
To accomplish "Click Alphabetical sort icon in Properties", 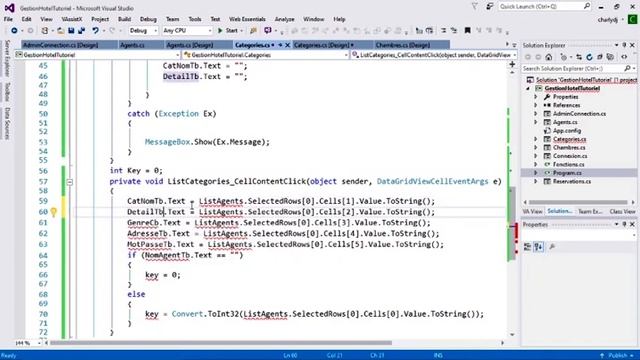I will [x=538, y=247].
